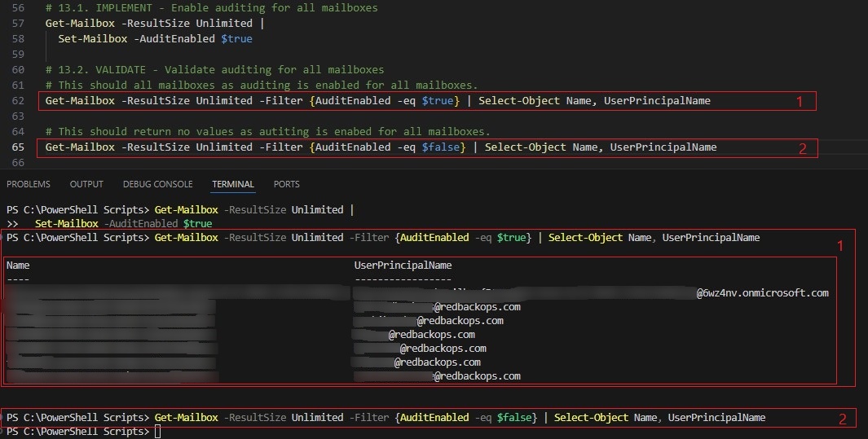This screenshot has width=868, height=439.
Task: Click '$true' on editor line 58
Action: [236, 39]
